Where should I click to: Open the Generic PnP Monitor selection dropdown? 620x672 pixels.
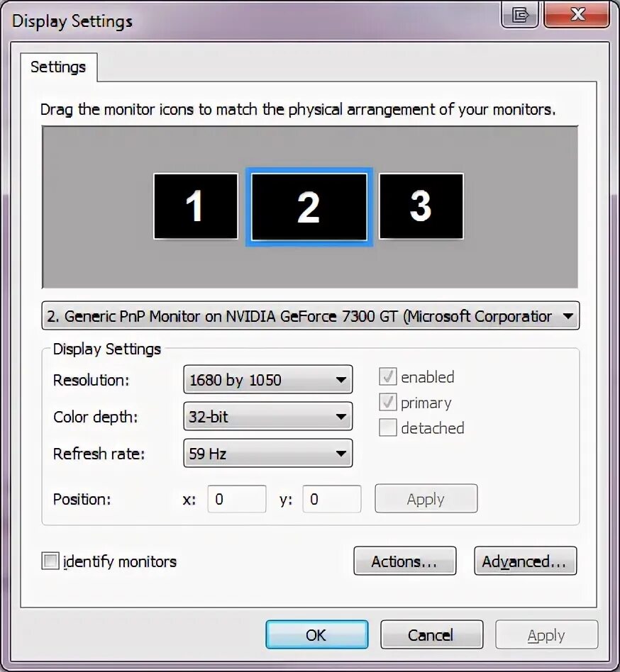click(x=311, y=316)
